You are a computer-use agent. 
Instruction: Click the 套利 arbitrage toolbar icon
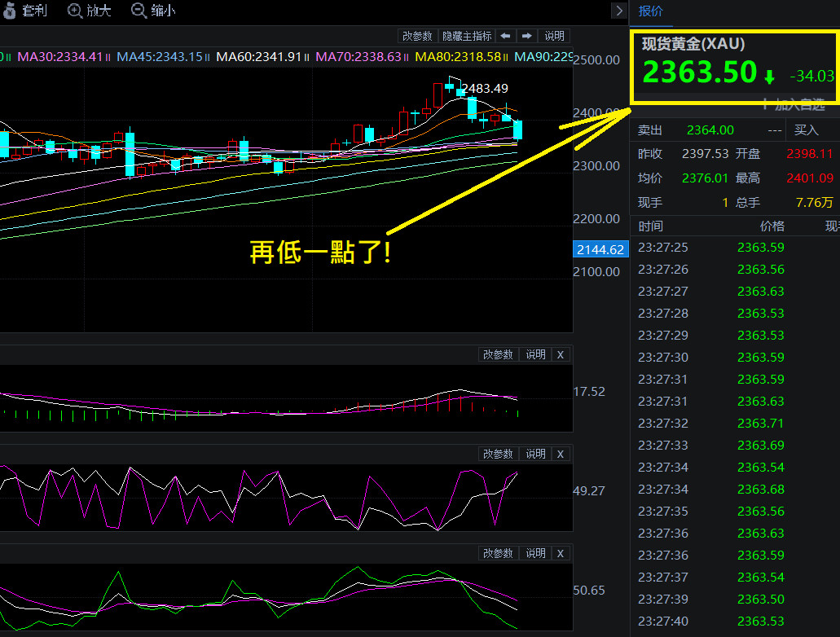pyautogui.click(x=10, y=11)
